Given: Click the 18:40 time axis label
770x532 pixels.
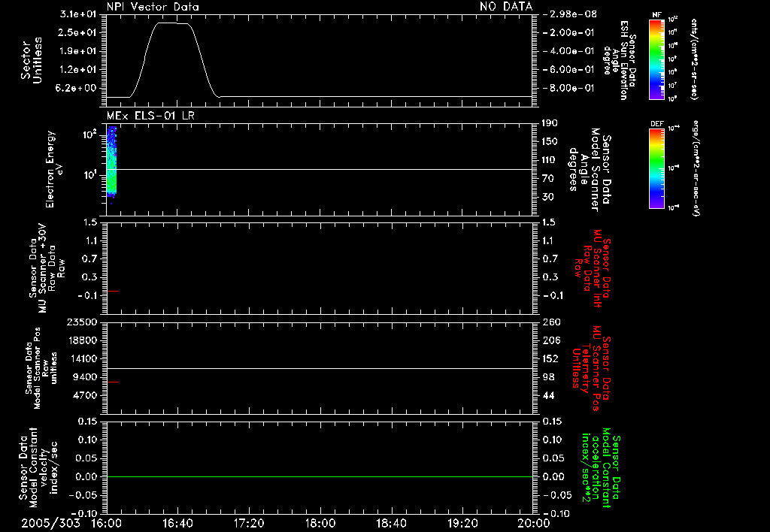Looking at the screenshot, I should 391,523.
